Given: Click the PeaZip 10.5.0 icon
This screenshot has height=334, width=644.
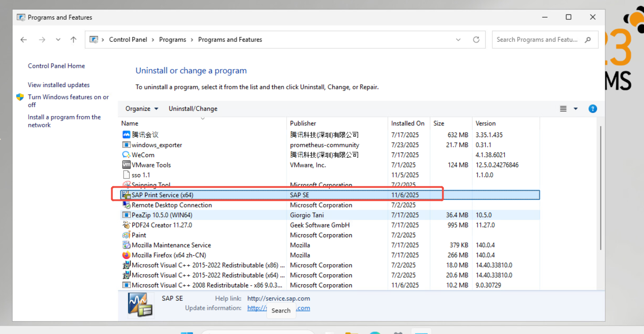Looking at the screenshot, I should coord(126,215).
